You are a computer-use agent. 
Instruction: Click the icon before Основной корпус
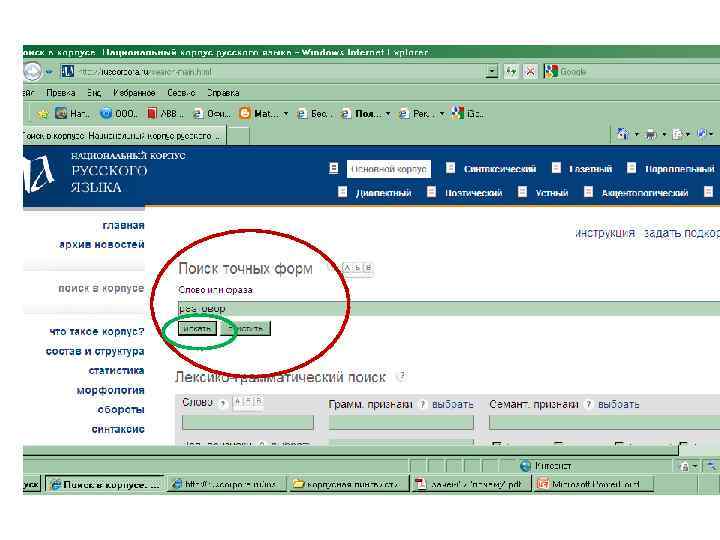click(334, 169)
